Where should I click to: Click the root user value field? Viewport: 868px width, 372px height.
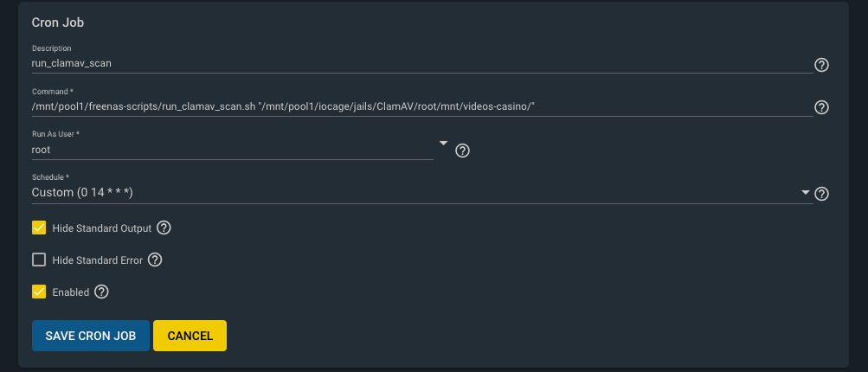click(x=233, y=150)
